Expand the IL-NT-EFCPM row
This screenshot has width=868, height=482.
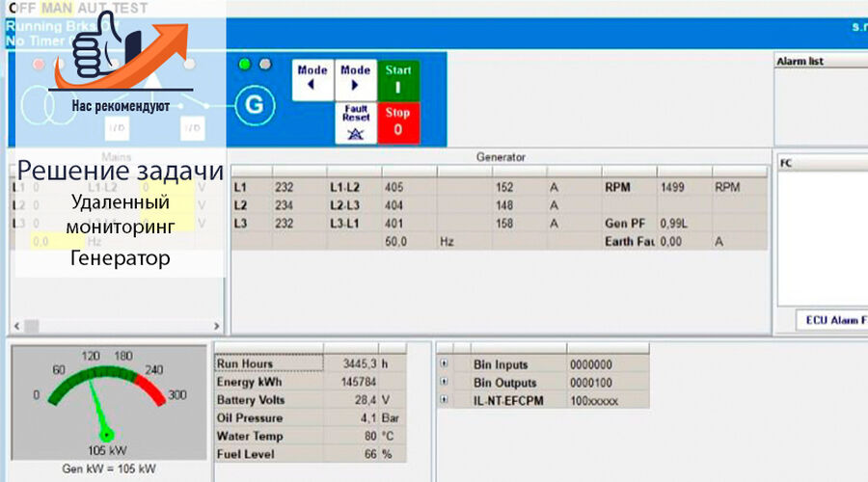click(444, 399)
